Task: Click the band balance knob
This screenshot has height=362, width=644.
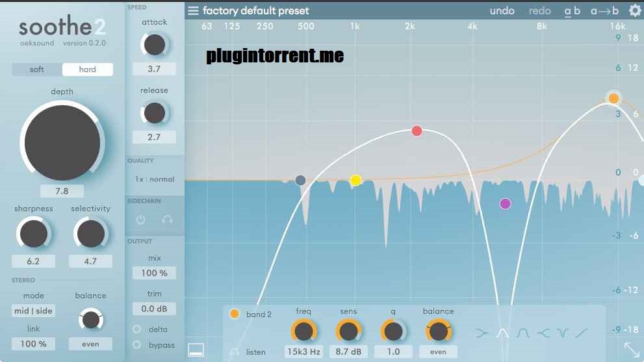Action: (x=438, y=331)
